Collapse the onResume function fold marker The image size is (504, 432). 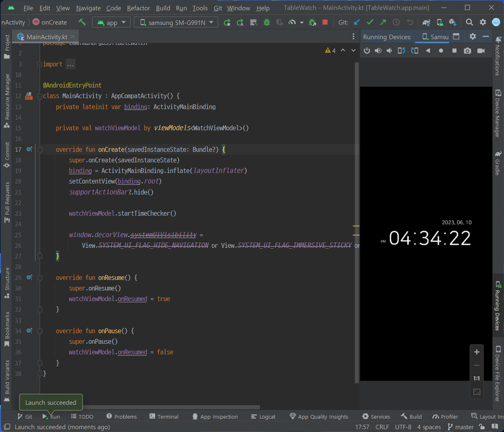click(x=40, y=278)
